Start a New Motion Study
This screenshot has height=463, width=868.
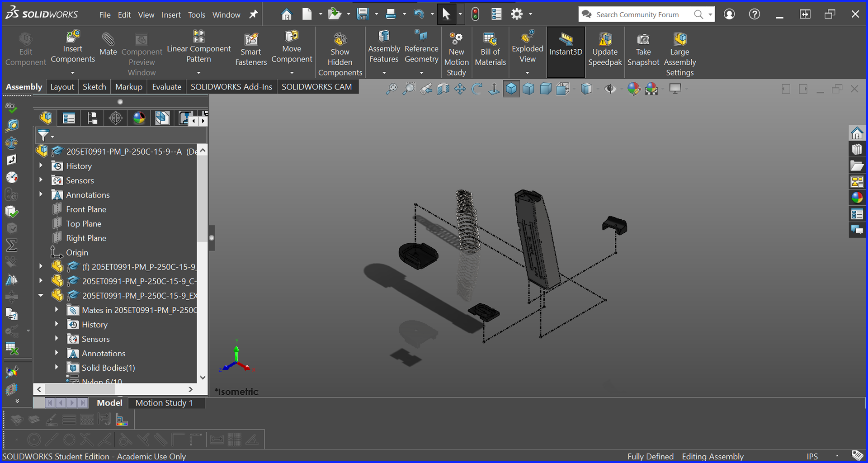click(x=456, y=54)
